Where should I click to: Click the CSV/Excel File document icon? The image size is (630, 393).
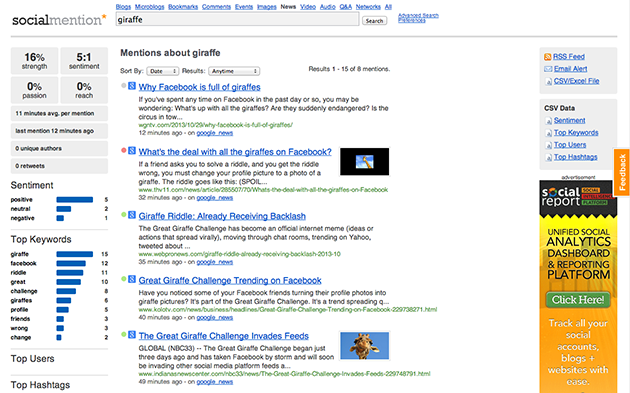pyautogui.click(x=548, y=82)
